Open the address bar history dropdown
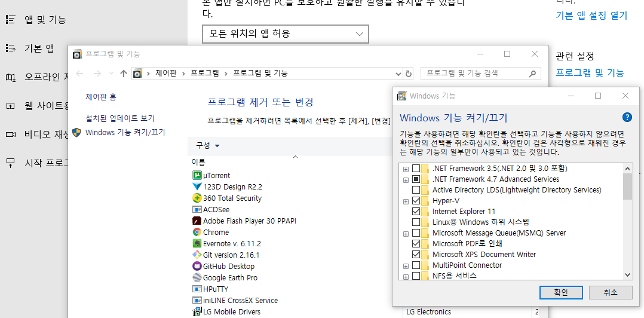Viewport: 644px width, 318px height. point(398,74)
